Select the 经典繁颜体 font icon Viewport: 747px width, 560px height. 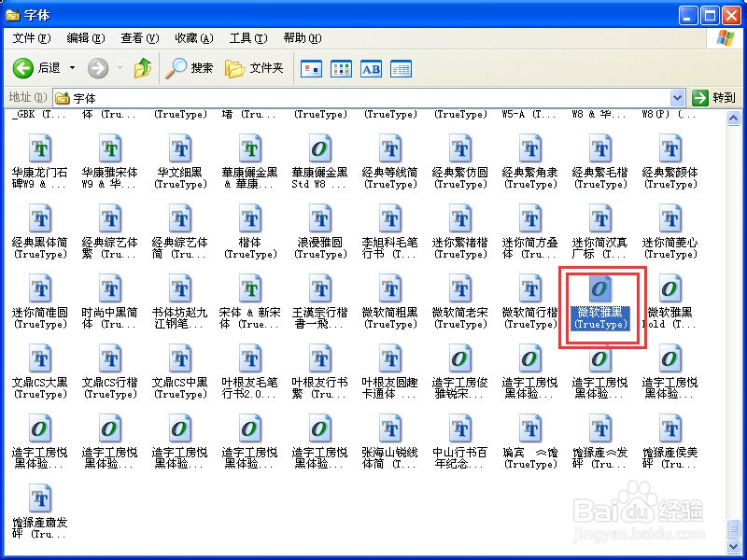coord(670,148)
